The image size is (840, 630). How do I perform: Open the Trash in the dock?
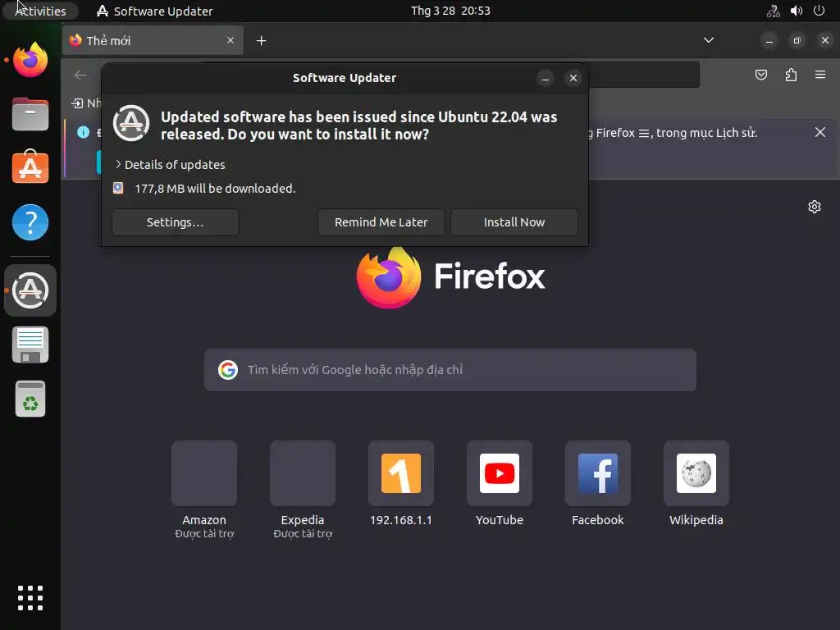point(30,399)
